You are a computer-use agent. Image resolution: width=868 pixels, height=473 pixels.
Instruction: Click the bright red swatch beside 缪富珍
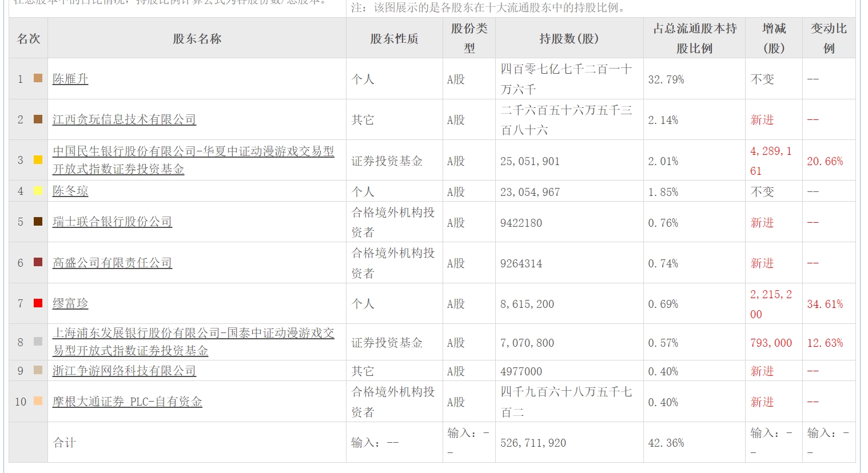click(x=38, y=303)
